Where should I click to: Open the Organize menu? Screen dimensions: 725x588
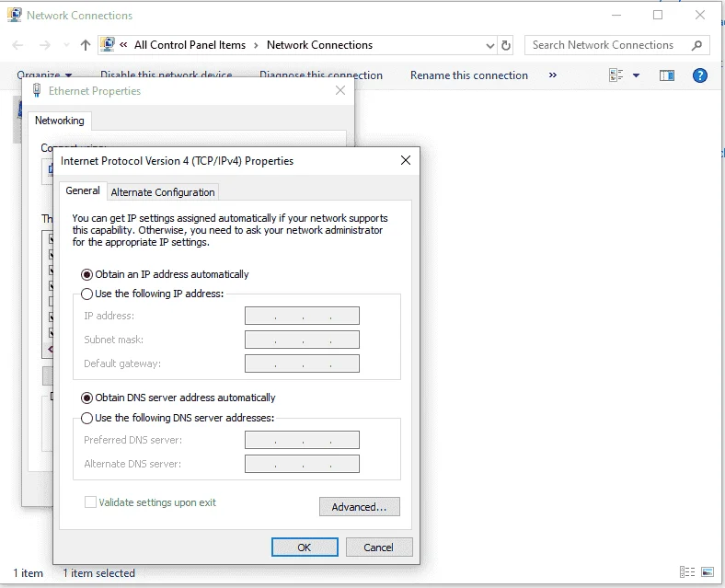(44, 75)
